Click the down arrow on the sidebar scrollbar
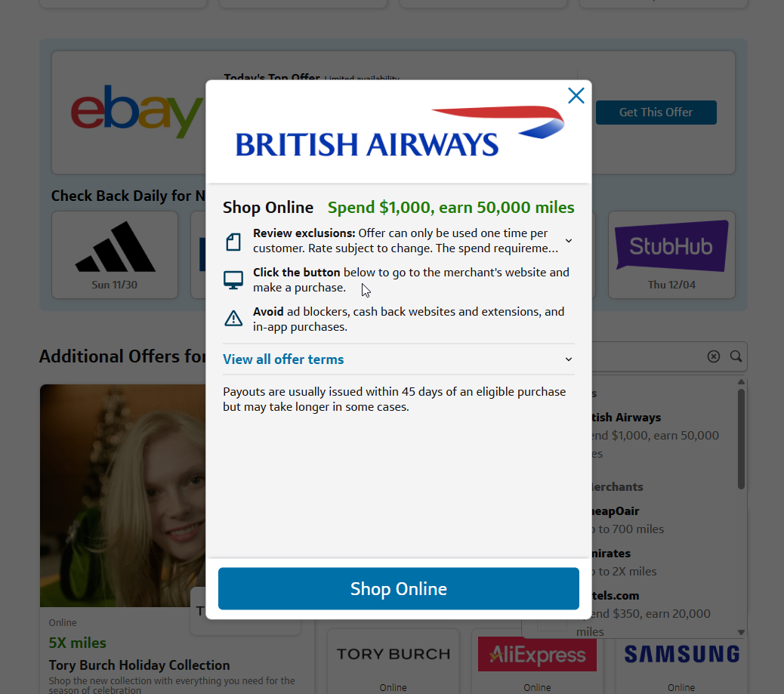The width and height of the screenshot is (784, 694). (741, 631)
